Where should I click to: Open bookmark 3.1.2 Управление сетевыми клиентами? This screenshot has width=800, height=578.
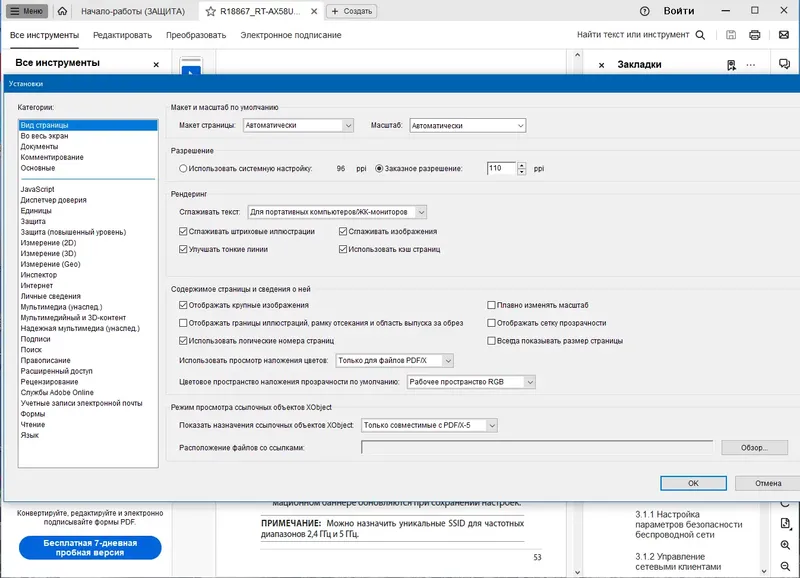pos(678,562)
